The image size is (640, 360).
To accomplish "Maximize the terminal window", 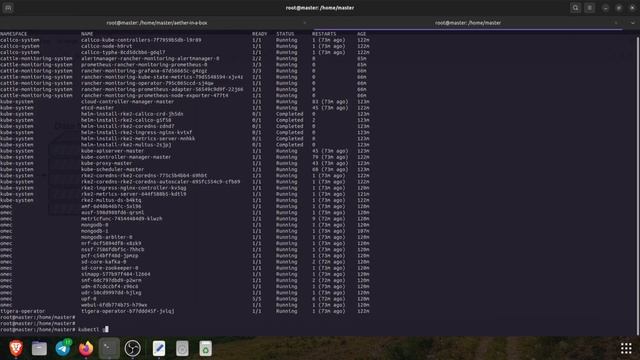I will tap(619, 8).
